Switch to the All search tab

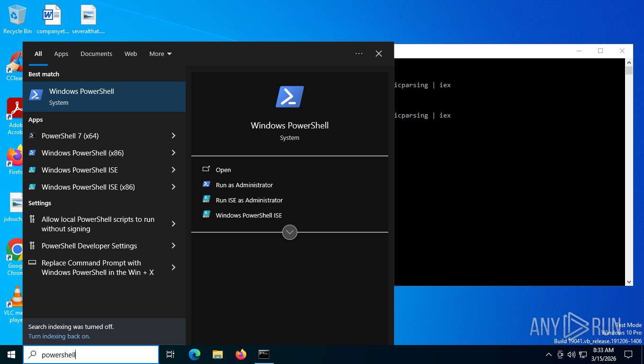coord(38,54)
